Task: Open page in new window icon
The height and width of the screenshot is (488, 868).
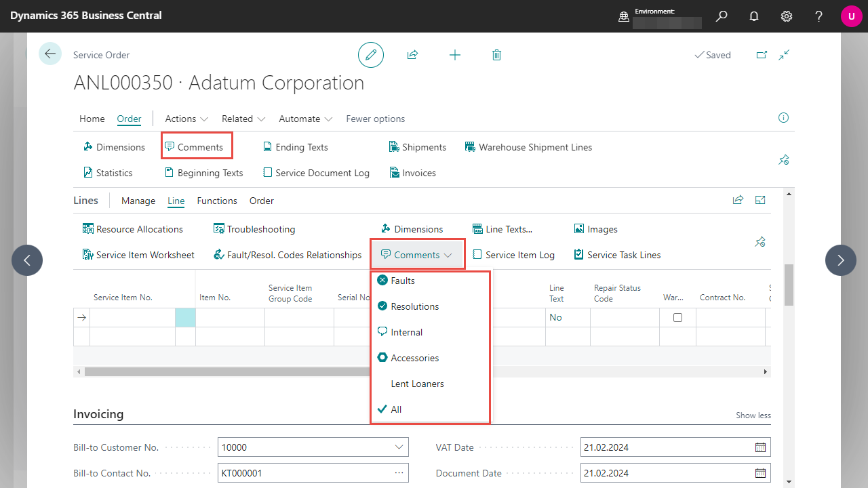Action: click(x=762, y=55)
